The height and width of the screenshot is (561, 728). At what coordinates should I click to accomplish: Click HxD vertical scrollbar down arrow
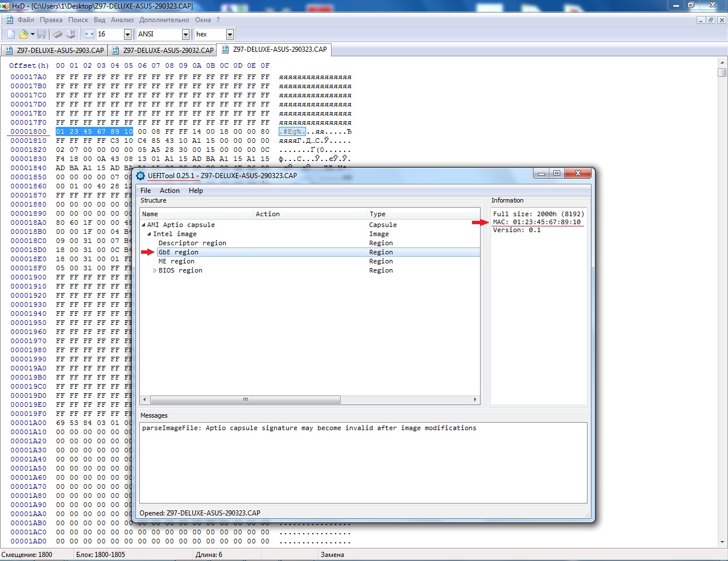pyautogui.click(x=722, y=543)
